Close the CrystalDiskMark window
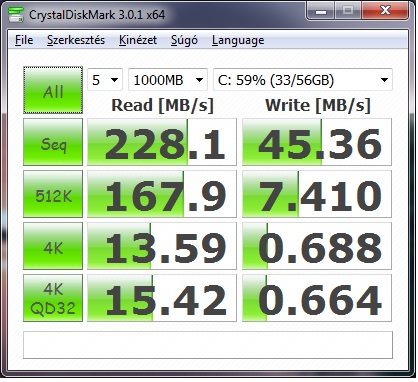418x382 pixels. tap(385, 11)
